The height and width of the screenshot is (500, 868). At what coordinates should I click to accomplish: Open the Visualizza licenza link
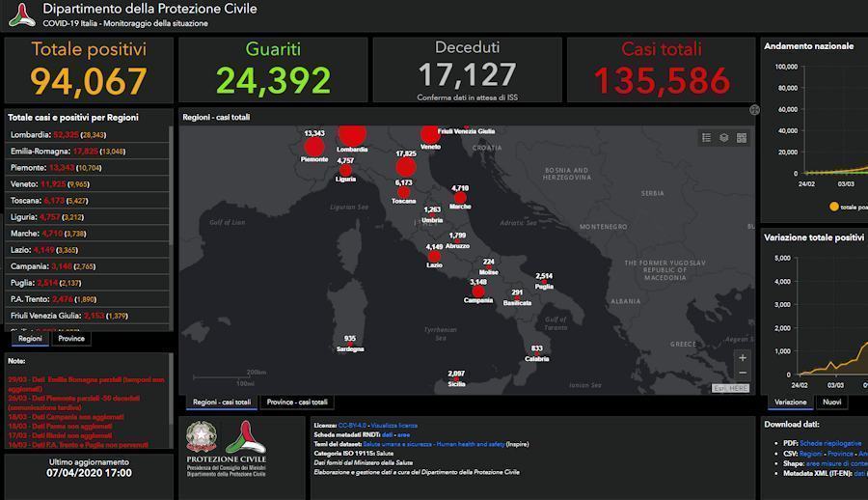click(x=394, y=425)
